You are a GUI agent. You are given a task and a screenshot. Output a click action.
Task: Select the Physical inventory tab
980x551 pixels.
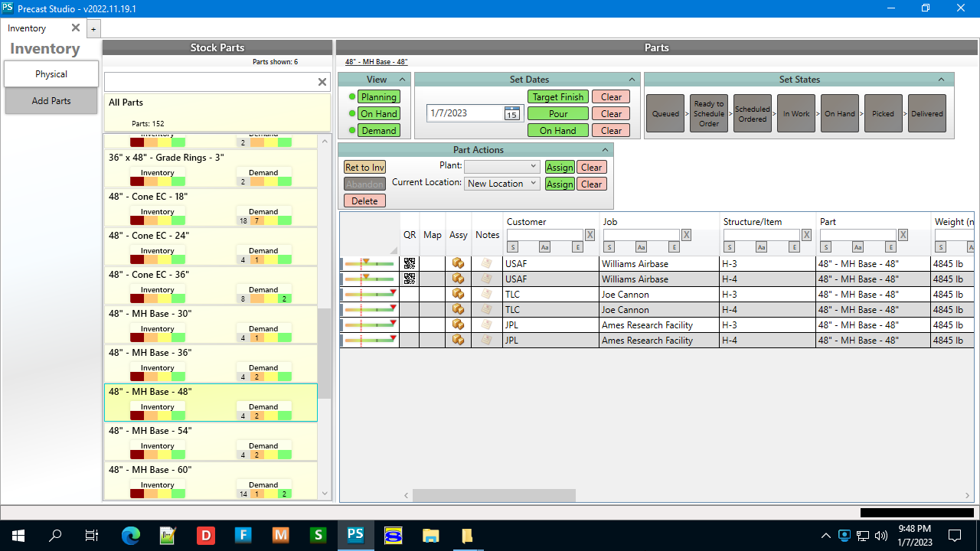point(51,74)
